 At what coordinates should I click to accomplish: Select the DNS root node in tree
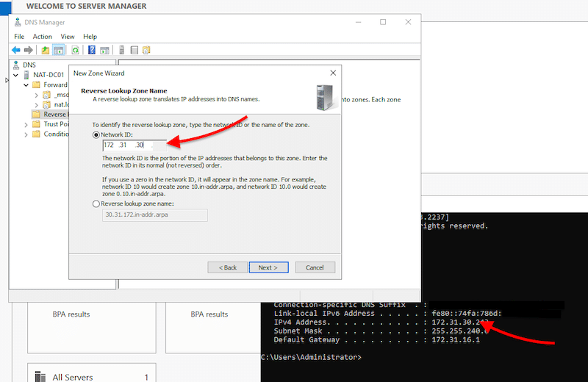[x=29, y=65]
